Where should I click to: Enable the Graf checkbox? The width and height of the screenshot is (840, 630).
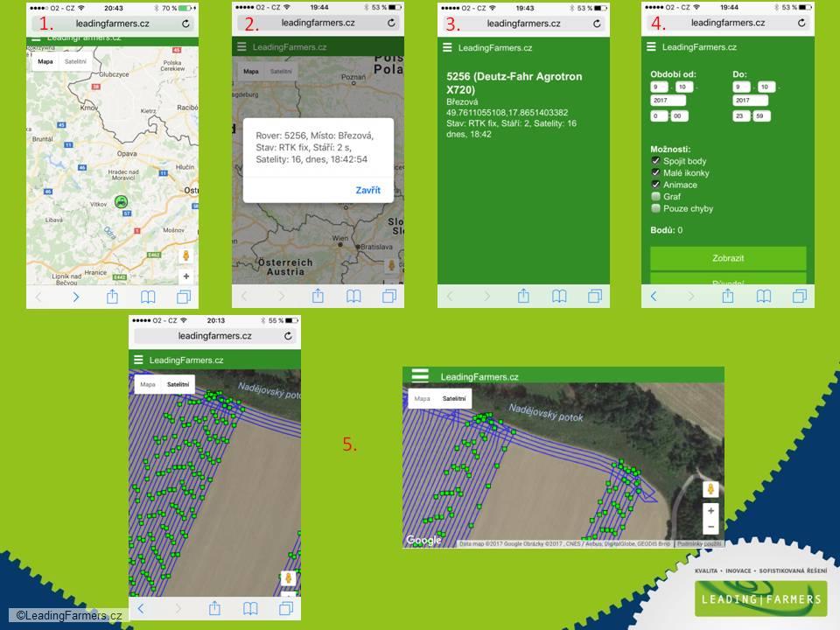tap(655, 196)
